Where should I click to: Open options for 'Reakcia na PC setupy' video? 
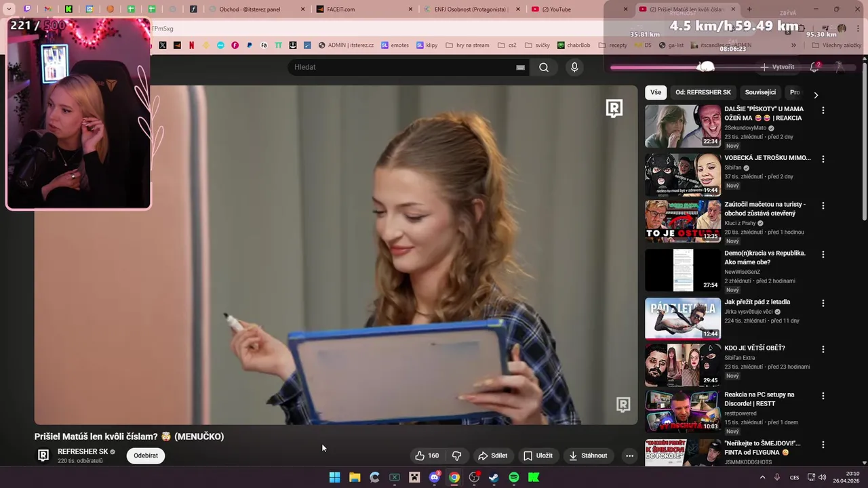click(823, 395)
